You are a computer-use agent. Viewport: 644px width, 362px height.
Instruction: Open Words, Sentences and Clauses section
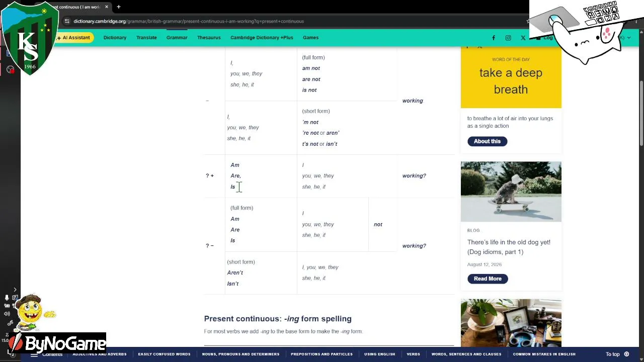(466, 354)
